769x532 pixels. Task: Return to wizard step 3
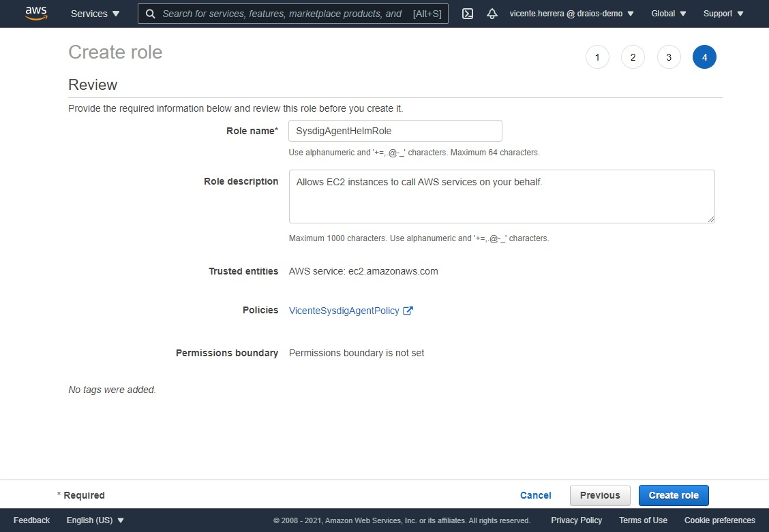pyautogui.click(x=669, y=57)
